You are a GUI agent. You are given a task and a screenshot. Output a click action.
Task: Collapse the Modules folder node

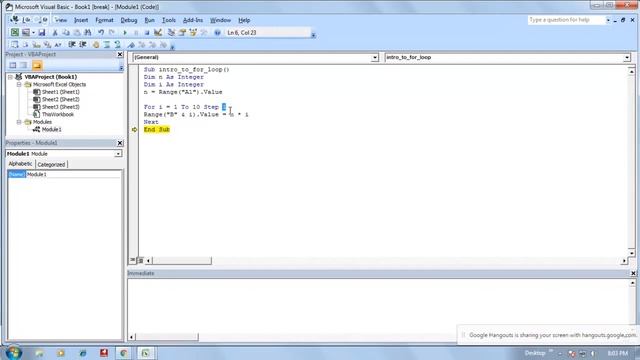19,122
